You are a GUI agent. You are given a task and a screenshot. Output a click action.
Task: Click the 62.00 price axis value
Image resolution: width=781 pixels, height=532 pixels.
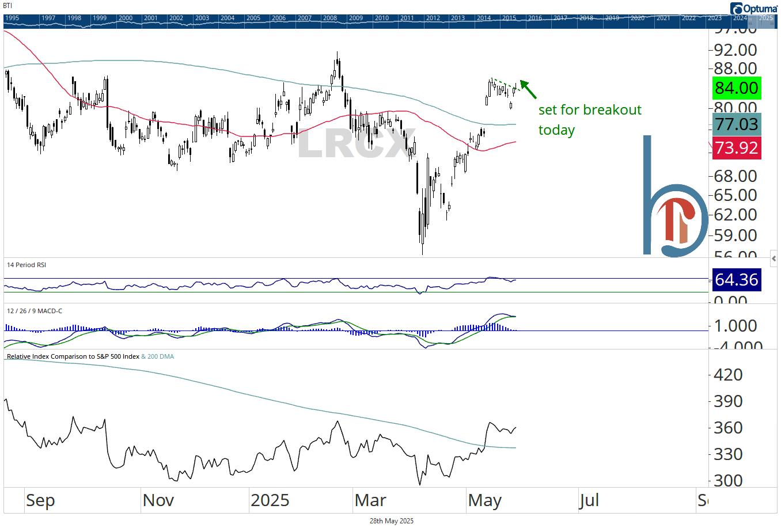coord(735,215)
